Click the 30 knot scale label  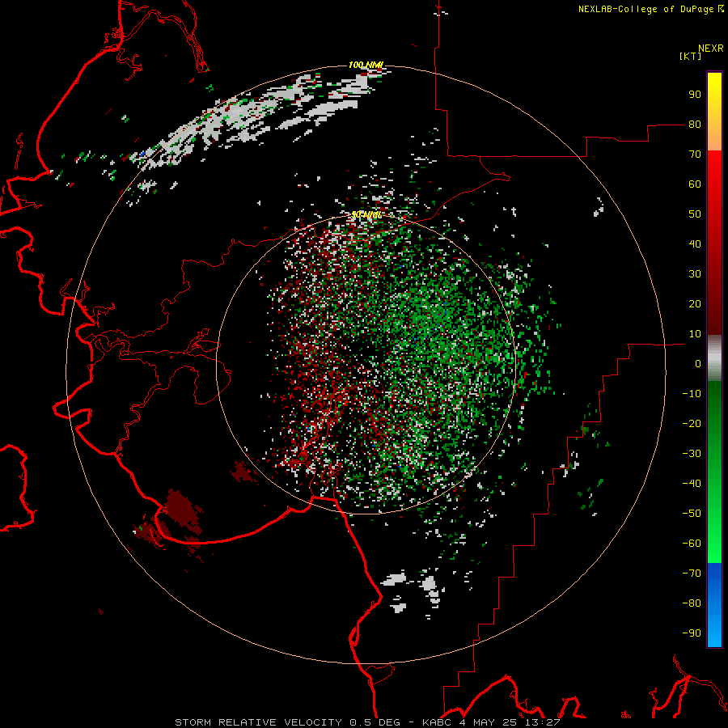click(x=695, y=274)
